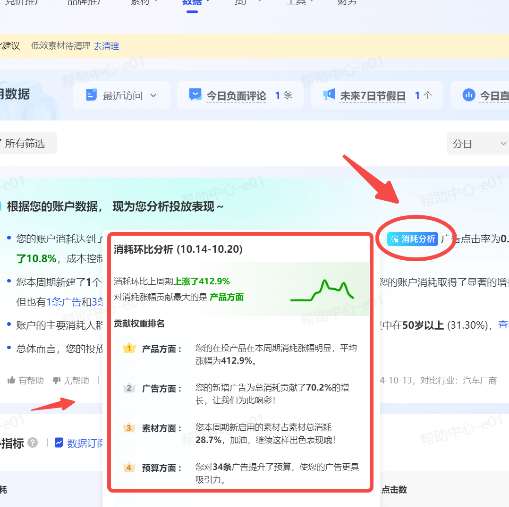Open the 最近访问 dropdown
Viewport: 509px width, 507px height.
point(121,95)
